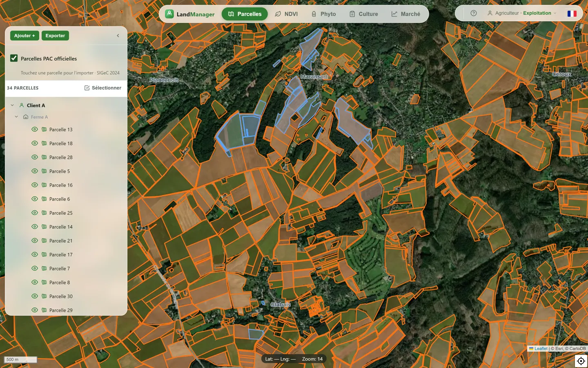This screenshot has height=368, width=588.
Task: Click the map icon beside Parcelle 18
Action: coord(44,143)
